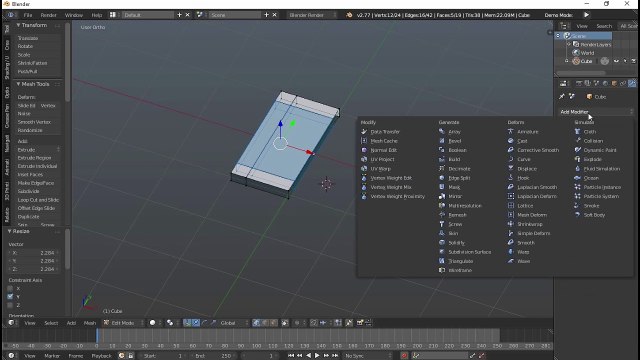The image size is (640, 360).
Task: Open the No Sync playback dropdown
Action: [x=367, y=356]
